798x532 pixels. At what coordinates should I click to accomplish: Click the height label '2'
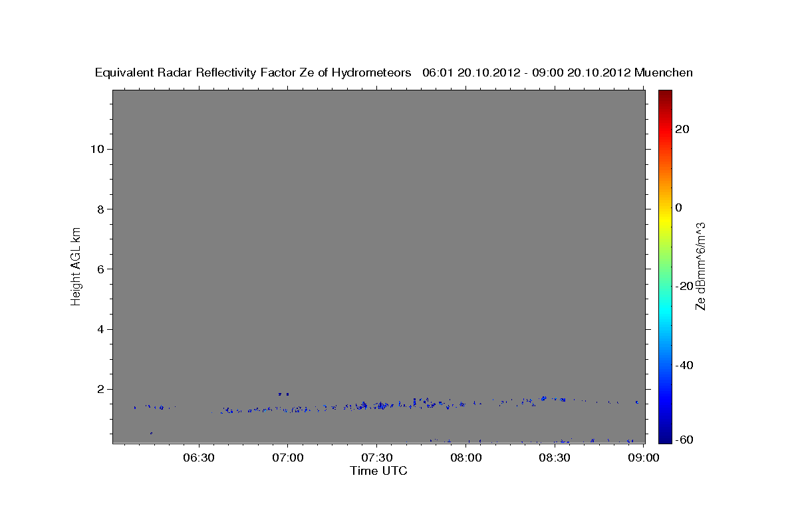click(x=99, y=389)
